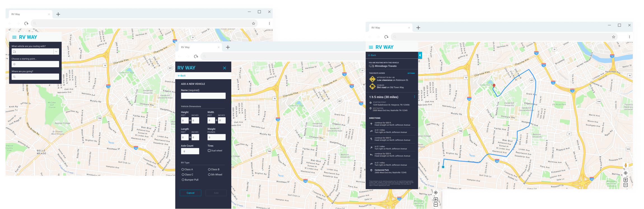Image resolution: width=644 pixels, height=209 pixels.
Task: Click the vehicle Name input field
Action: (x=203, y=96)
